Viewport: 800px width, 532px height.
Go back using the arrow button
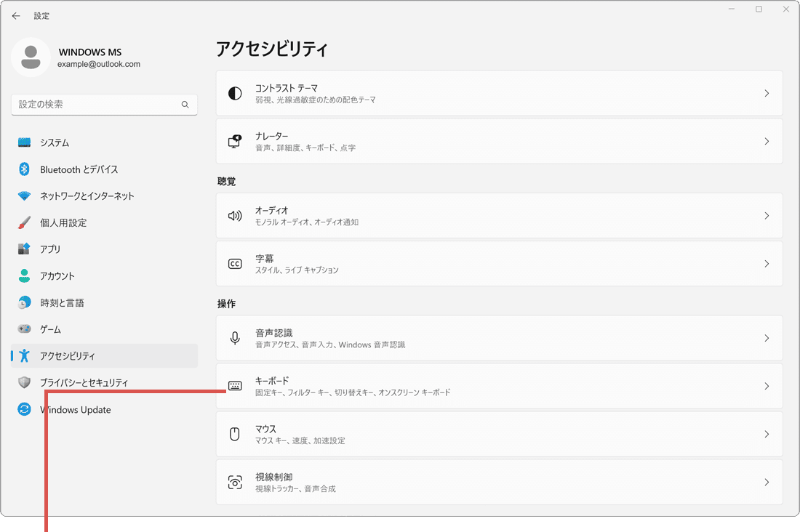click(x=16, y=15)
